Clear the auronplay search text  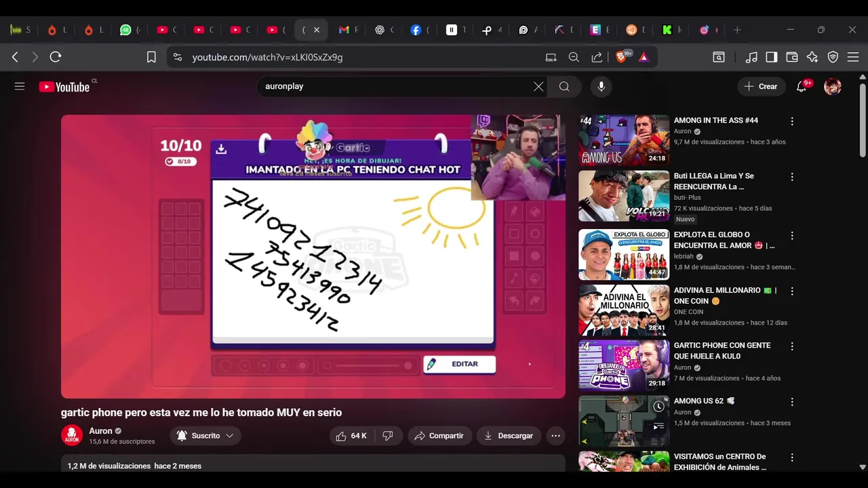click(538, 86)
